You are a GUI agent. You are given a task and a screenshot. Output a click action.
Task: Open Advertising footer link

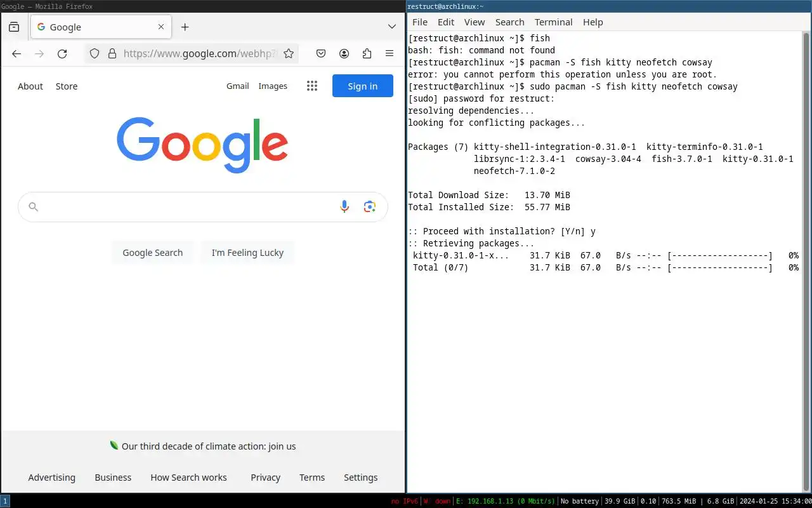(52, 478)
